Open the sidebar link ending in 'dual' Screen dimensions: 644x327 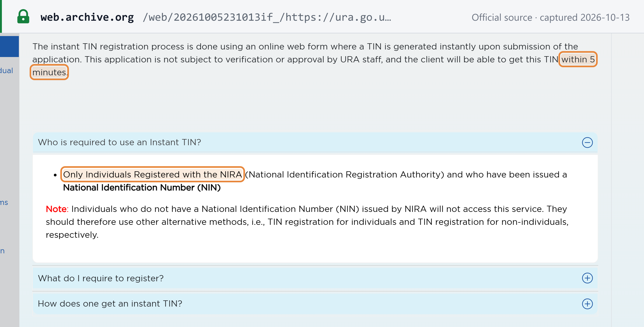6,70
